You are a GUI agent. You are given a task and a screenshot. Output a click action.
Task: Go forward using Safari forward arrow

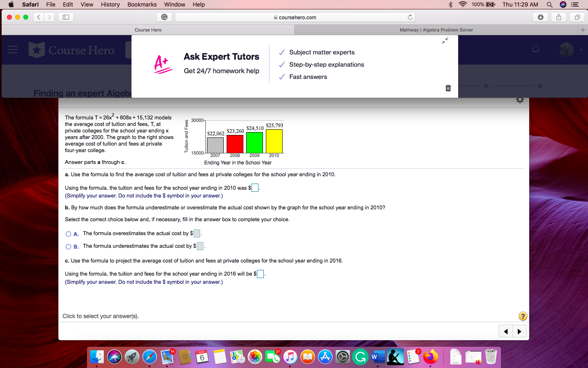tap(49, 17)
